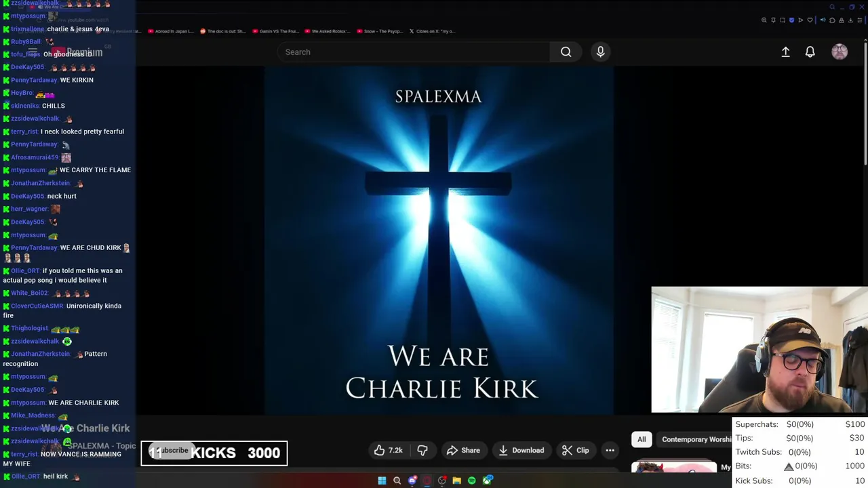Switch to 'Snow - The Psycop...' tab
This screenshot has width=868, height=488.
click(379, 31)
